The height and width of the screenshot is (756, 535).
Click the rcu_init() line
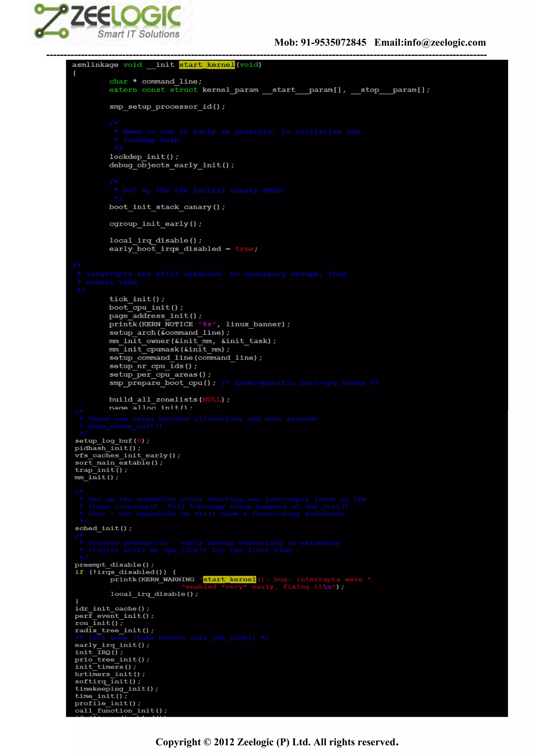(x=99, y=623)
